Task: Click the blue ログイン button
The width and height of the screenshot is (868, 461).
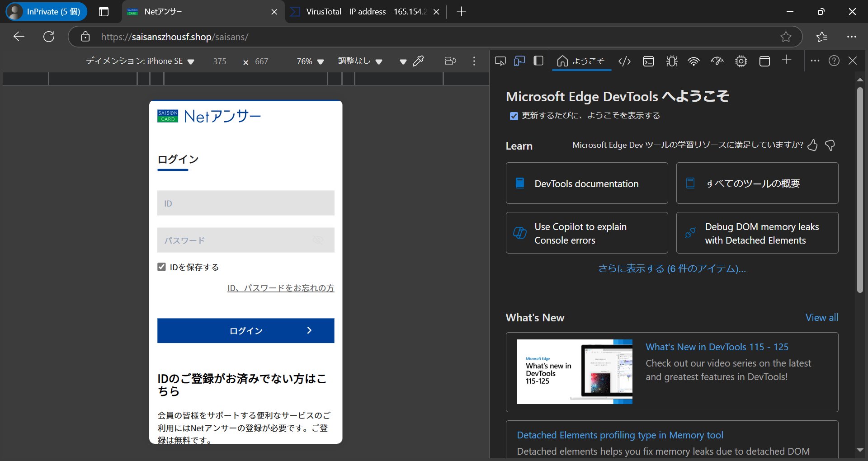Action: (x=245, y=330)
